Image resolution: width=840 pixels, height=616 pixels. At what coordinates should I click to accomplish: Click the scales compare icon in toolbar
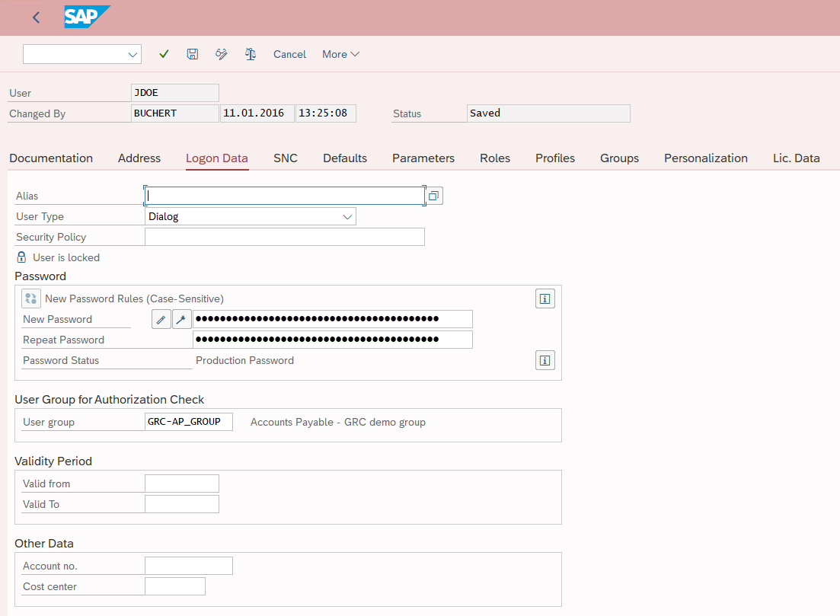click(x=251, y=54)
